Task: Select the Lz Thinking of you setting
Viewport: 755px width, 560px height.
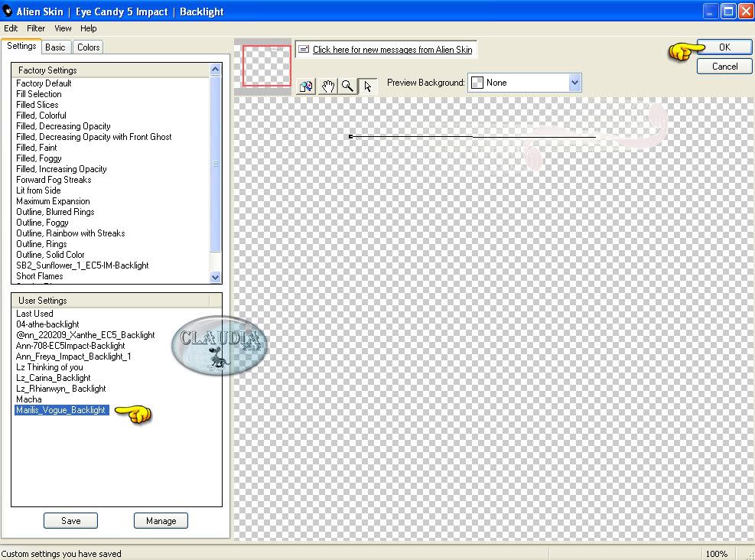Action: (x=50, y=367)
